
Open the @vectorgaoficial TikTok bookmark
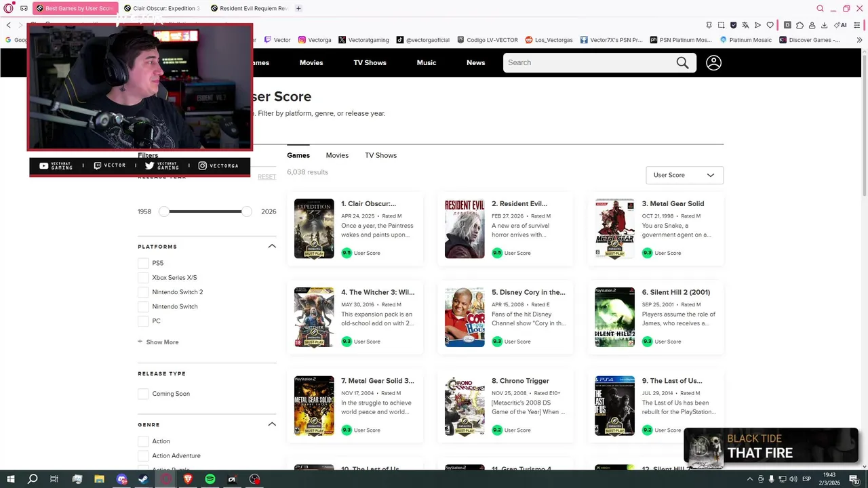coord(423,40)
